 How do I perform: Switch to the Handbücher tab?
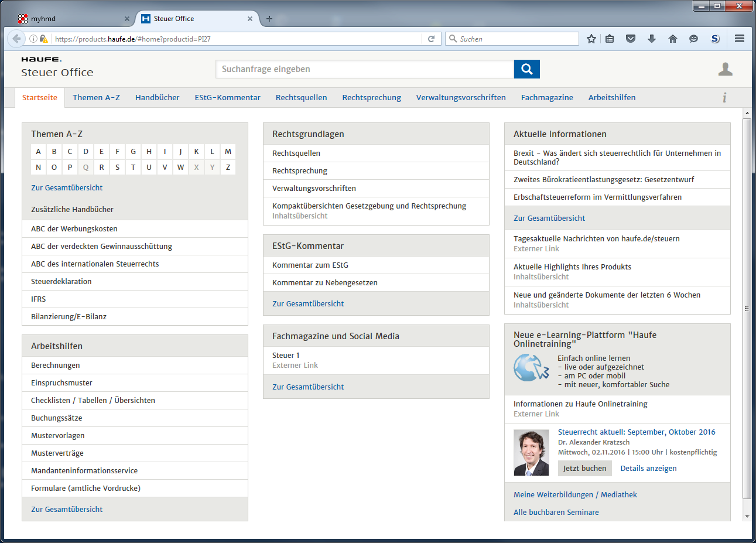[x=156, y=98]
